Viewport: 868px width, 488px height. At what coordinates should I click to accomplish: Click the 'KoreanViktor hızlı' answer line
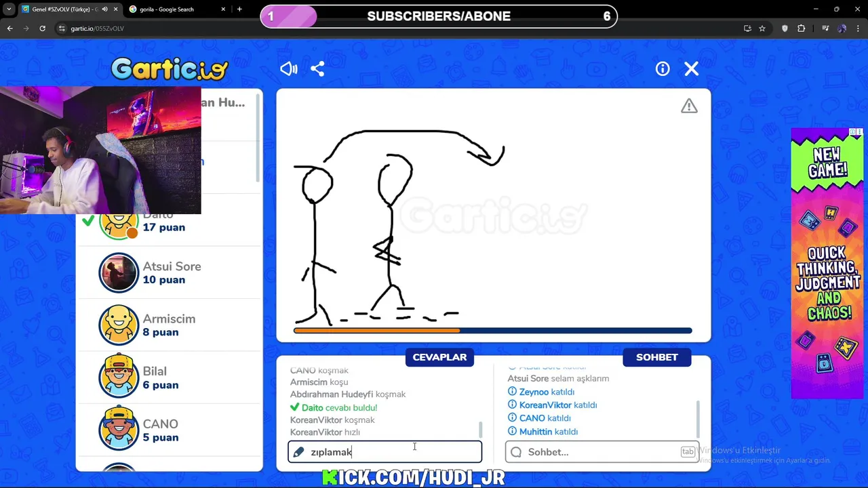pos(325,432)
